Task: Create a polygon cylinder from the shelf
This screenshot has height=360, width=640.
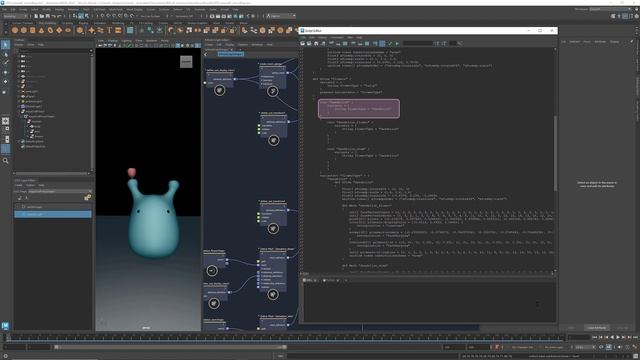Action: click(x=33, y=30)
